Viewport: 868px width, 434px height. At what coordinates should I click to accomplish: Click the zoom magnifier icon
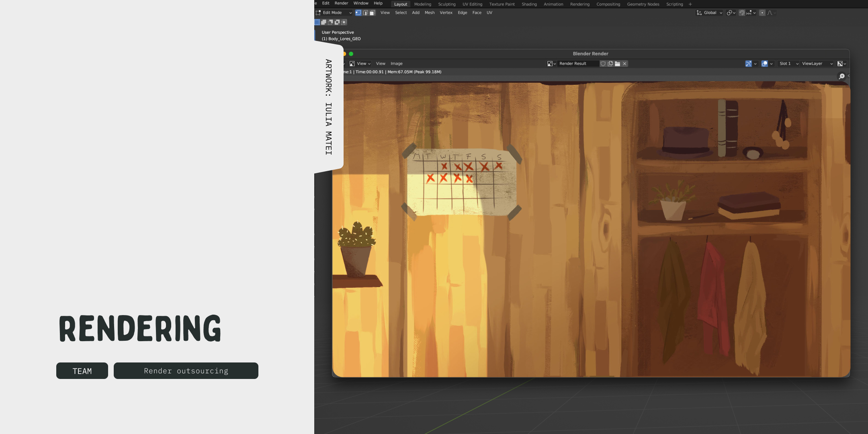pos(841,76)
